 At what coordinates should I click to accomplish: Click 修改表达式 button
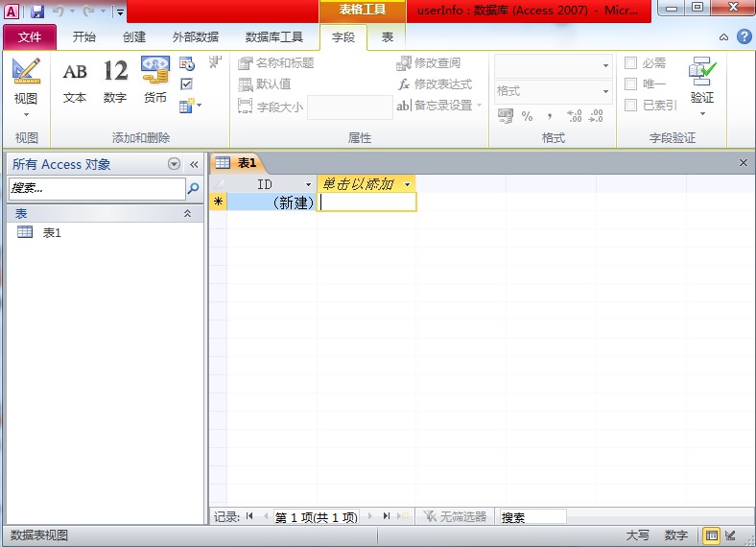point(435,84)
